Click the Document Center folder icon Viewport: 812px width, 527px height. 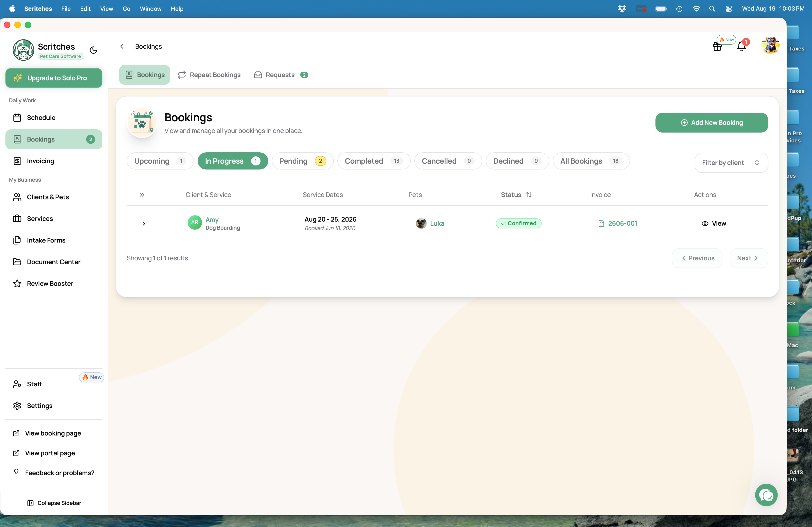click(17, 262)
